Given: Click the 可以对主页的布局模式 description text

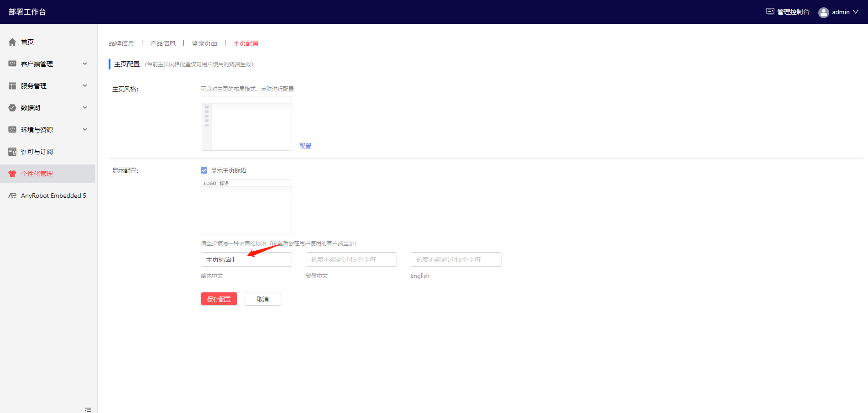Looking at the screenshot, I should tap(247, 89).
